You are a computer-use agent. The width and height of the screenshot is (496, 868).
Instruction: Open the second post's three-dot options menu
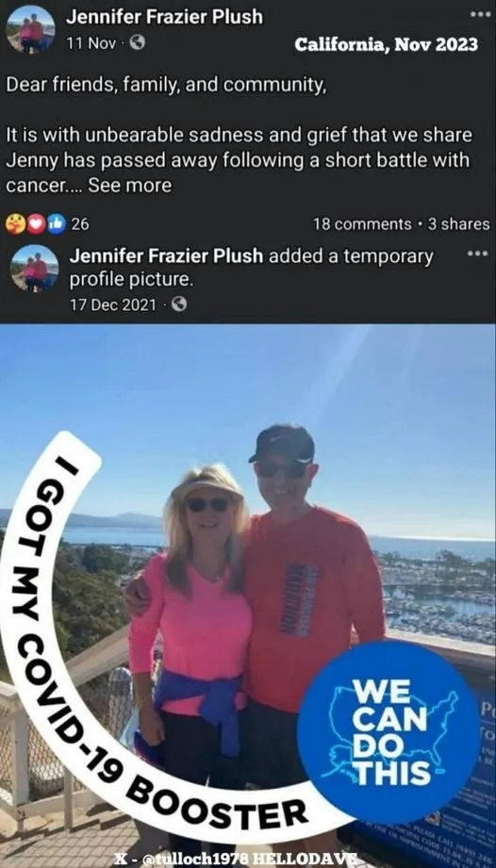click(474, 254)
